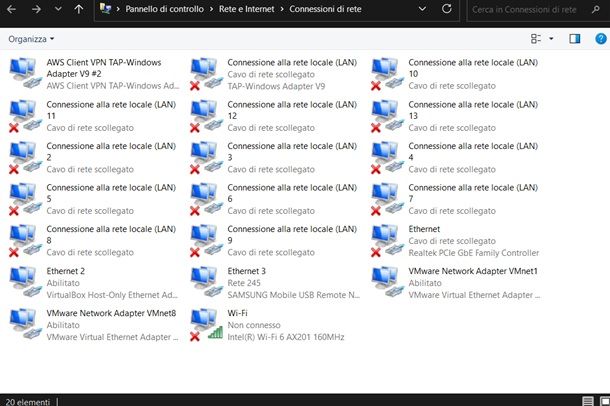Select Connessione alla rete locale 4 icon

pyautogui.click(x=387, y=157)
